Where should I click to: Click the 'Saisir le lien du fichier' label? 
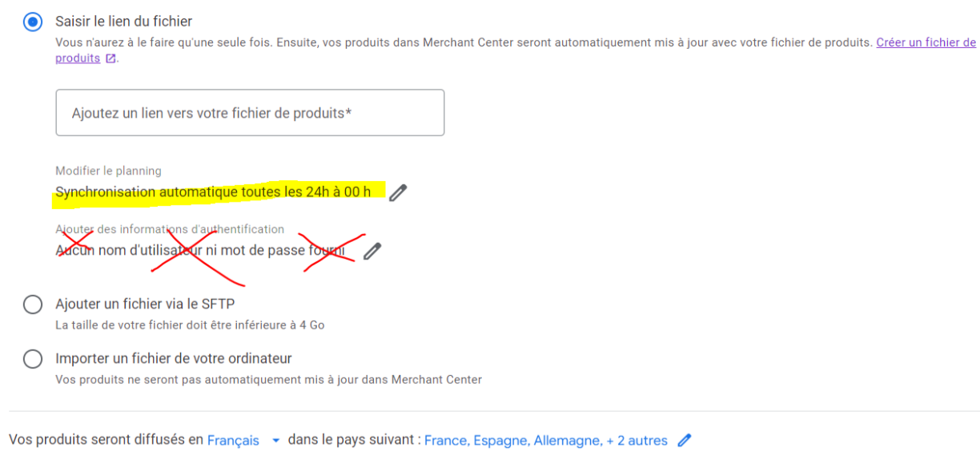[x=124, y=22]
